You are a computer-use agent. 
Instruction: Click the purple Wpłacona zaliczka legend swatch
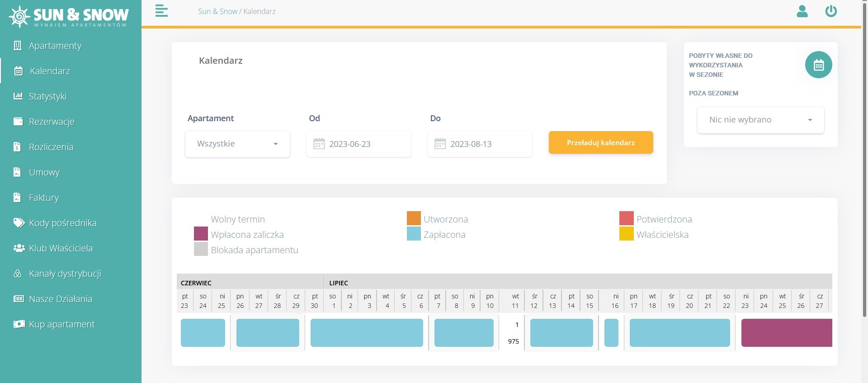pyautogui.click(x=201, y=234)
